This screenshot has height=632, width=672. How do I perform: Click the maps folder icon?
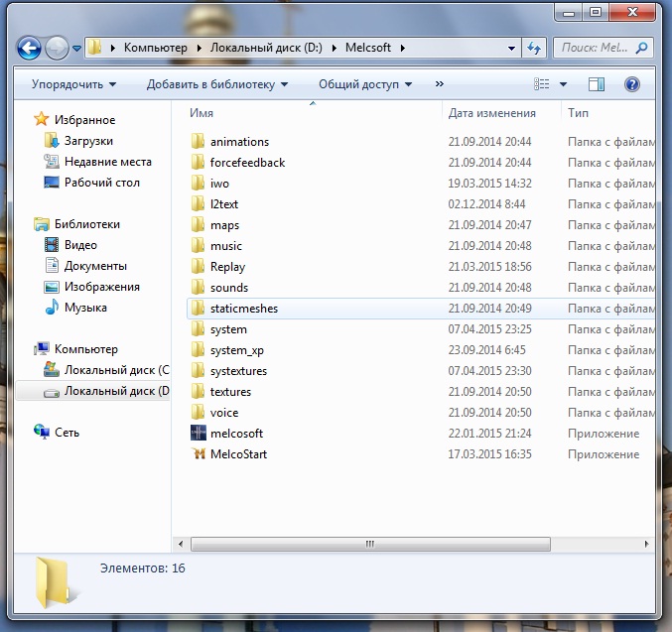198,225
